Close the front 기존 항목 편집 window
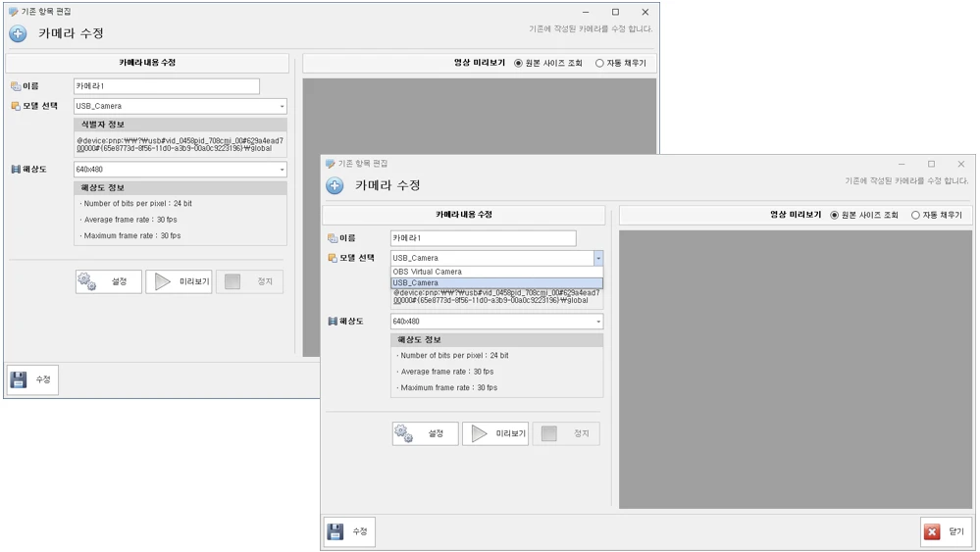This screenshot has width=980, height=552. [x=961, y=164]
